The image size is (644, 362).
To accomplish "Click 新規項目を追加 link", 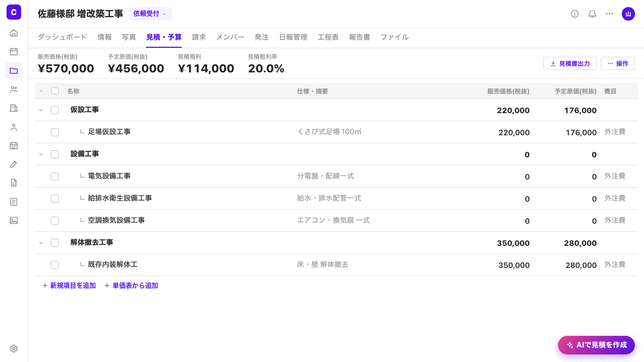I will click(x=69, y=286).
